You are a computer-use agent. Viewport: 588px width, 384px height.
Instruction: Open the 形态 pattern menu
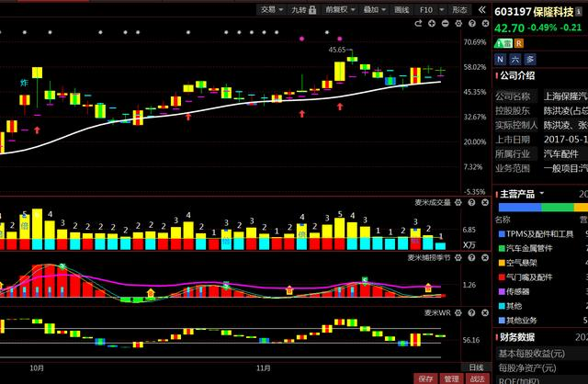[459, 10]
